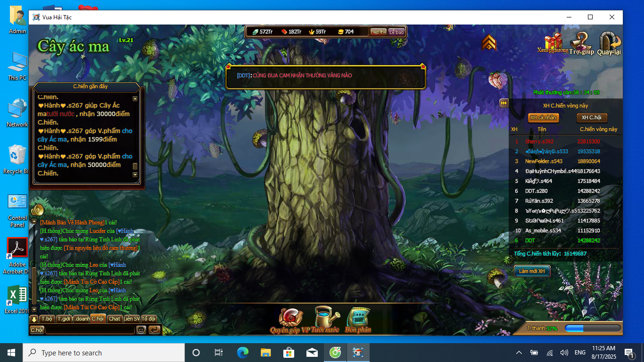Image resolution: width=644 pixels, height=362 pixels.
Task: Open the C.hội chat channel selector
Action: pyautogui.click(x=37, y=330)
